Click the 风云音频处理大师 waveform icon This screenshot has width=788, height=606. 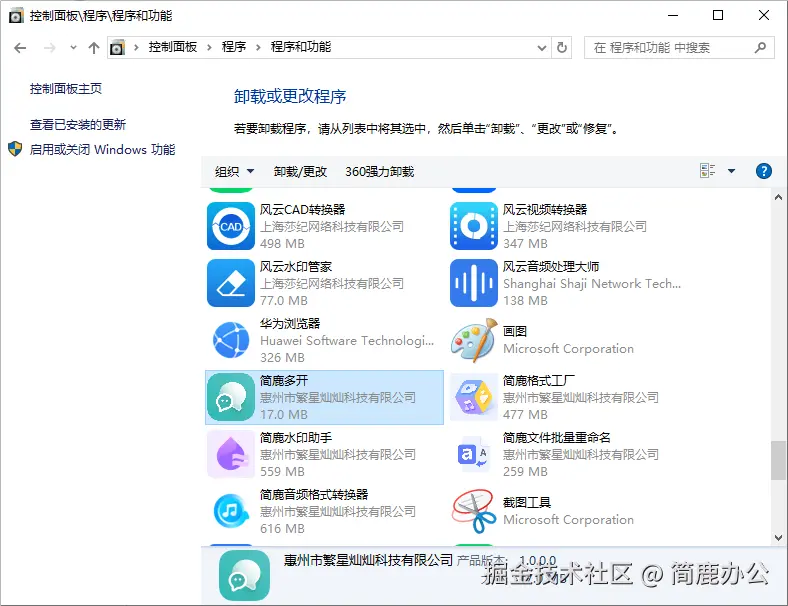pyautogui.click(x=474, y=283)
